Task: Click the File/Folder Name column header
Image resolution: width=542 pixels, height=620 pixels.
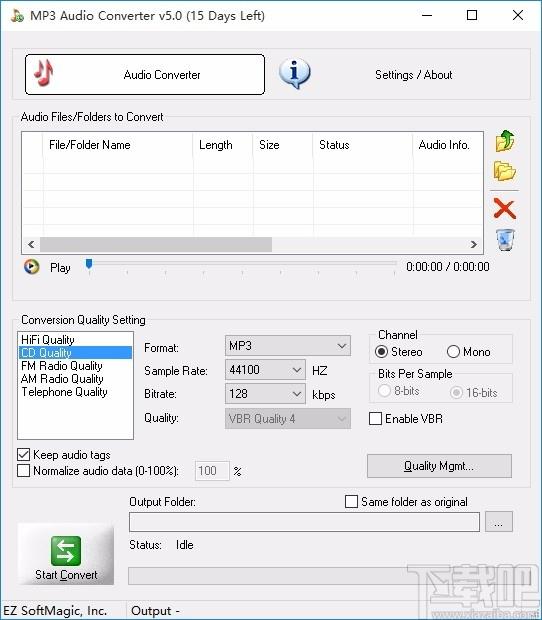Action: (117, 145)
